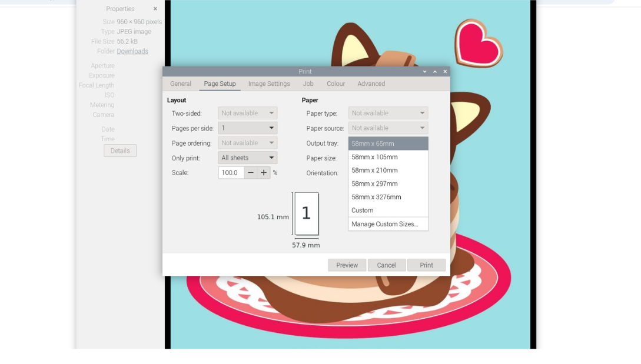Open the Colour tab

point(336,84)
